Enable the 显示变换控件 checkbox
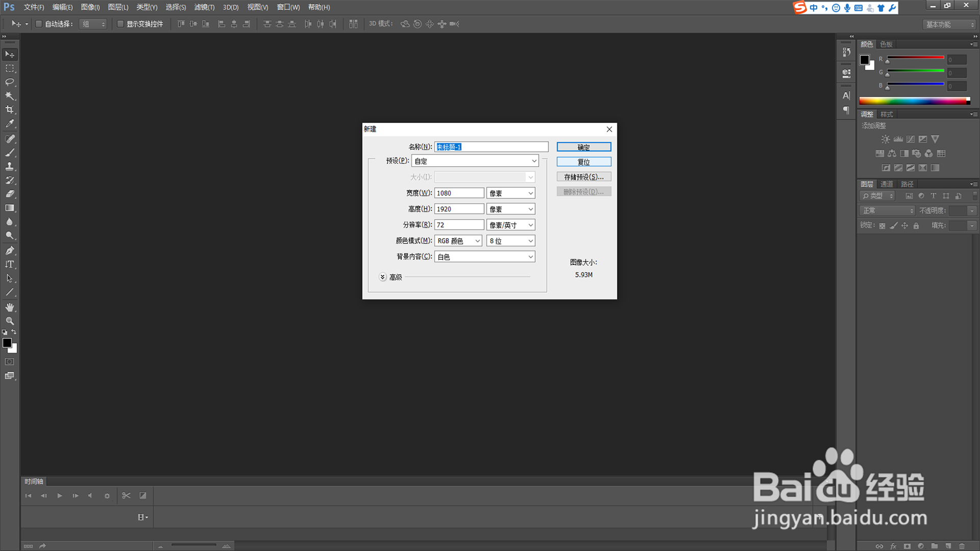This screenshot has width=980, height=551. tap(120, 24)
